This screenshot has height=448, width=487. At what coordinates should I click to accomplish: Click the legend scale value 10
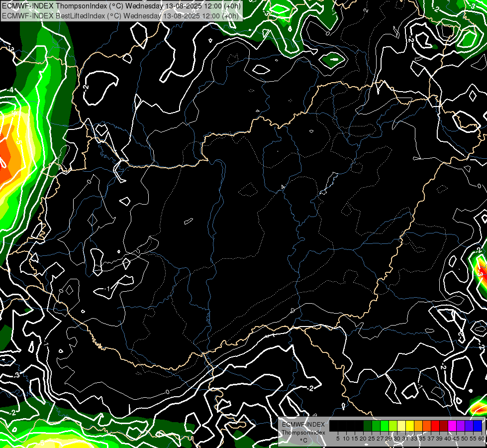coord(346,439)
